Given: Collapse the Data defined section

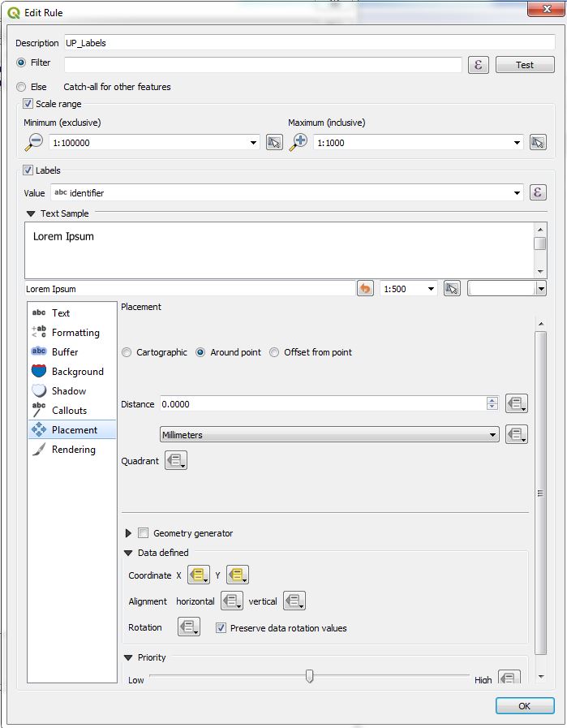Looking at the screenshot, I should (128, 553).
